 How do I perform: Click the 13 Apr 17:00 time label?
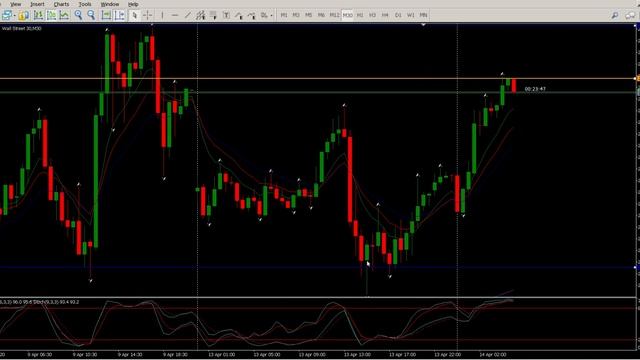[x=402, y=355]
